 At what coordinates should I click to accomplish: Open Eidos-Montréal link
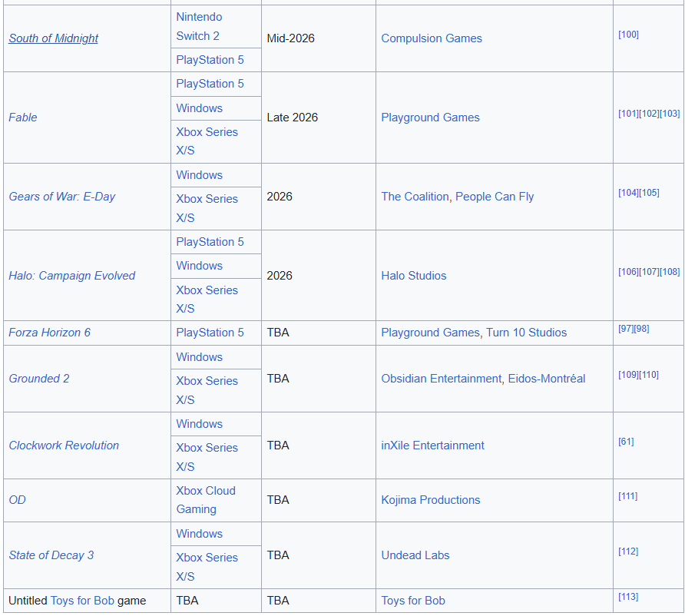click(x=547, y=379)
